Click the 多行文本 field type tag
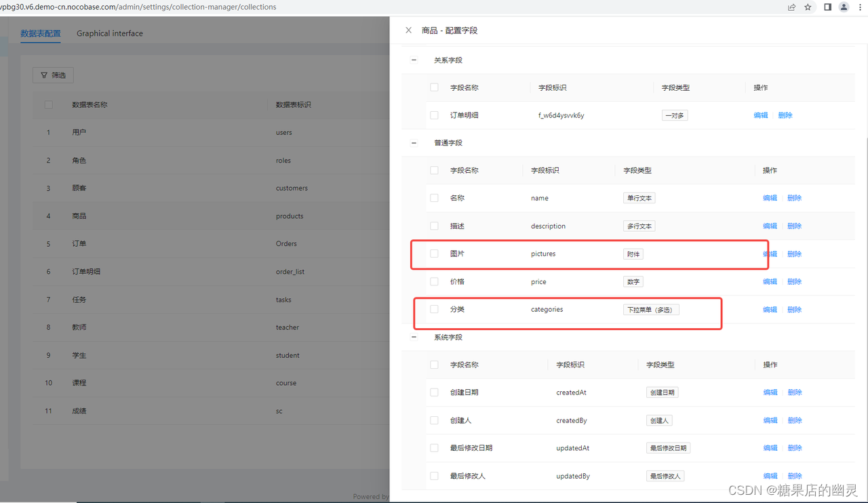The image size is (868, 503). pos(639,226)
